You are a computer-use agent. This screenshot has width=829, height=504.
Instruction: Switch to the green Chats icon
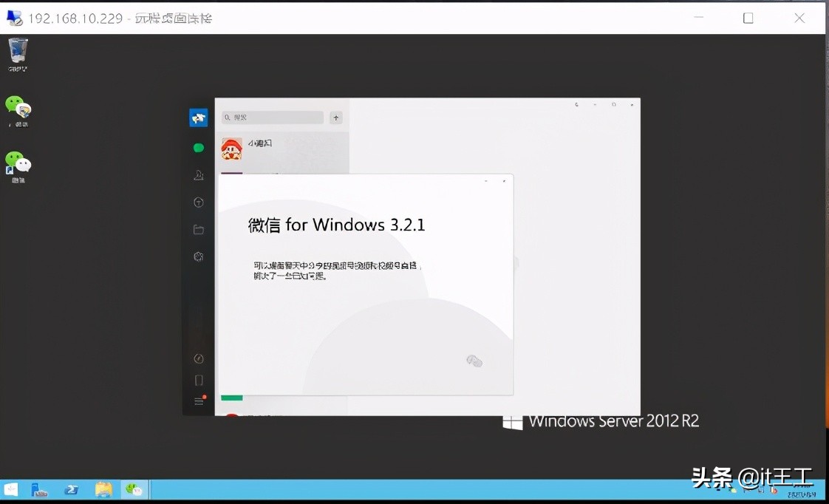pyautogui.click(x=199, y=148)
